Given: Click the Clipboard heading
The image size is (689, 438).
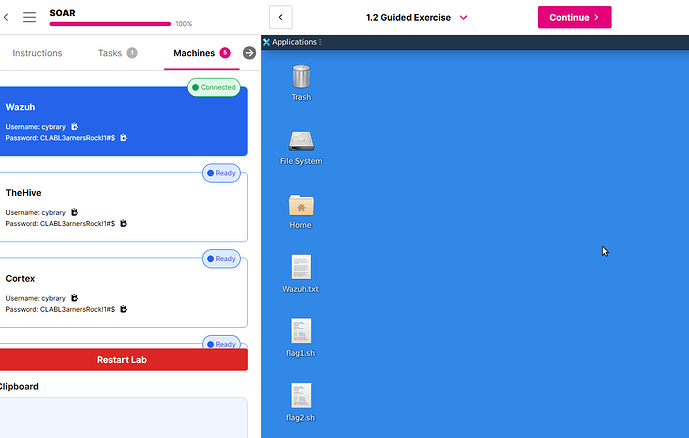Looking at the screenshot, I should (x=18, y=387).
